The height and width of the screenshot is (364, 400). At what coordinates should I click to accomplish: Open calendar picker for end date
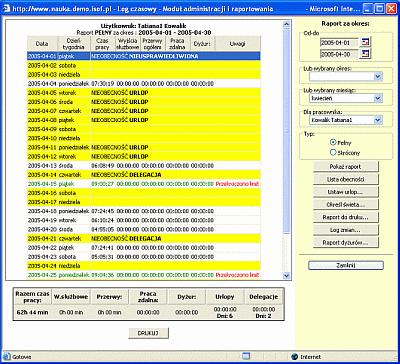(366, 54)
